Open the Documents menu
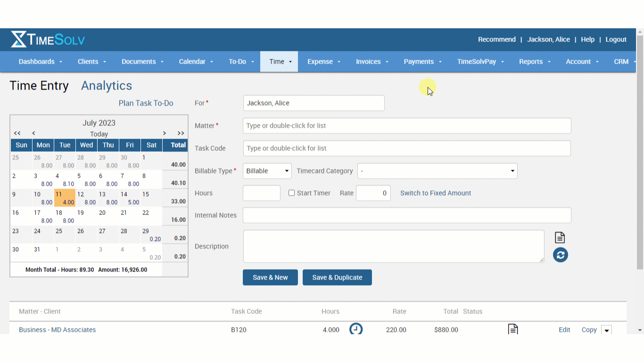The image size is (644, 362). pyautogui.click(x=142, y=62)
